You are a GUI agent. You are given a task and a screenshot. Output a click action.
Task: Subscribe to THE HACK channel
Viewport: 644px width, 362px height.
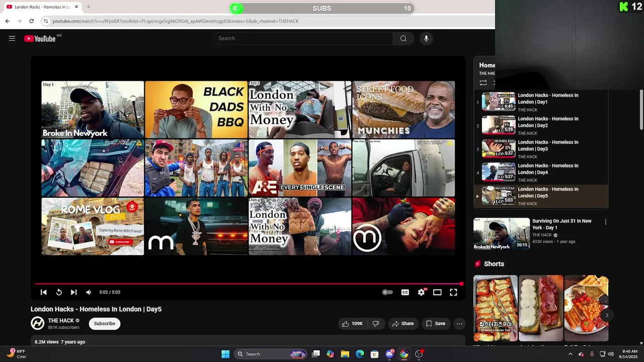(105, 324)
